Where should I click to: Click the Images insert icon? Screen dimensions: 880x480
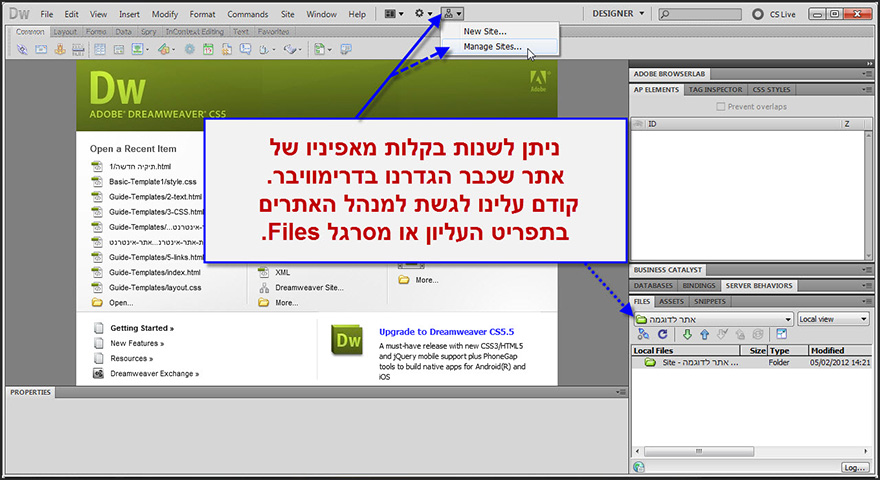(137, 49)
